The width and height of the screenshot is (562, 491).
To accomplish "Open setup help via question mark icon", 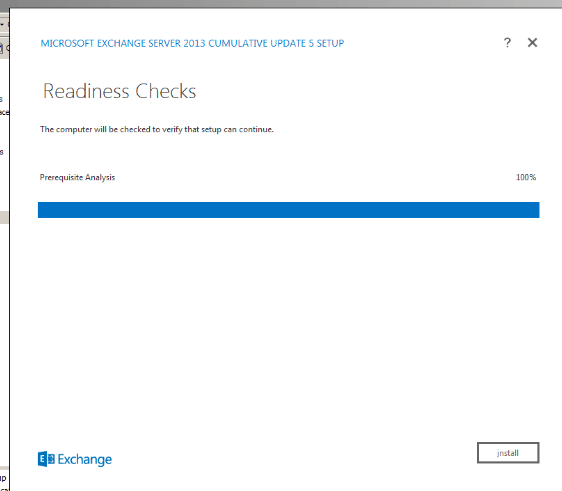I will coord(507,43).
